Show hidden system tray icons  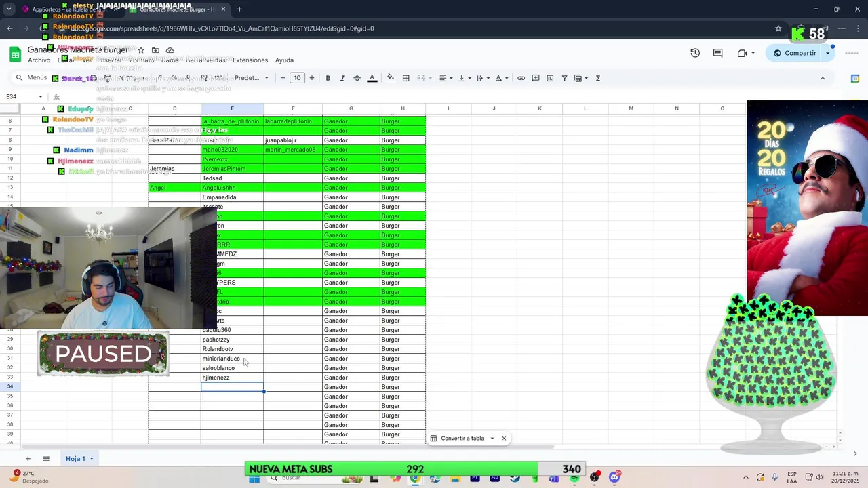tap(746, 478)
